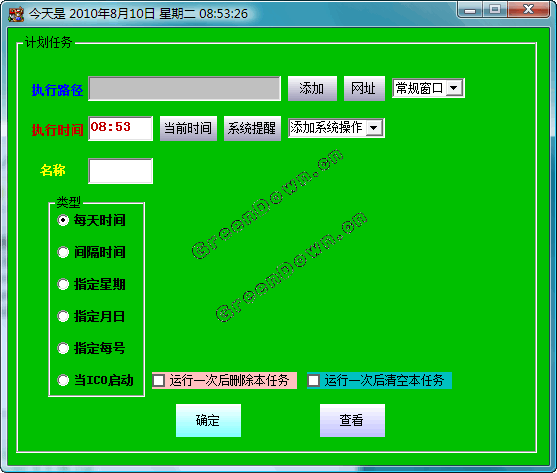Focus the 执行路径 grey path field
The width and height of the screenshot is (557, 473).
(184, 88)
